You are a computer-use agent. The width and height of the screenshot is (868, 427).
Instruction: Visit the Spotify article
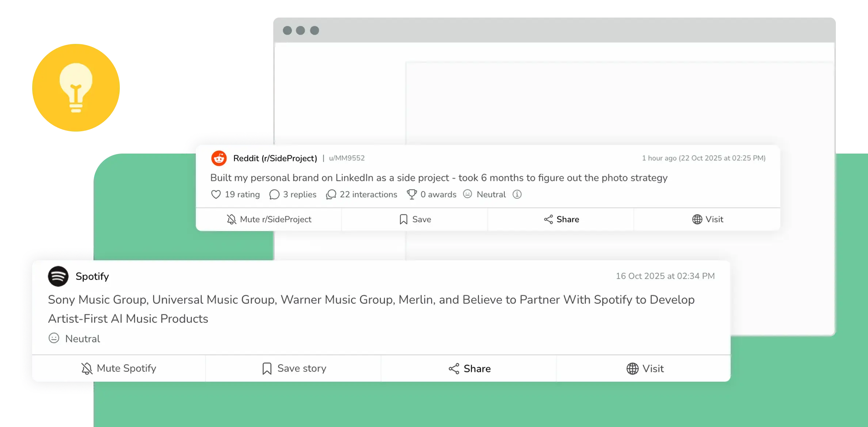coord(645,369)
